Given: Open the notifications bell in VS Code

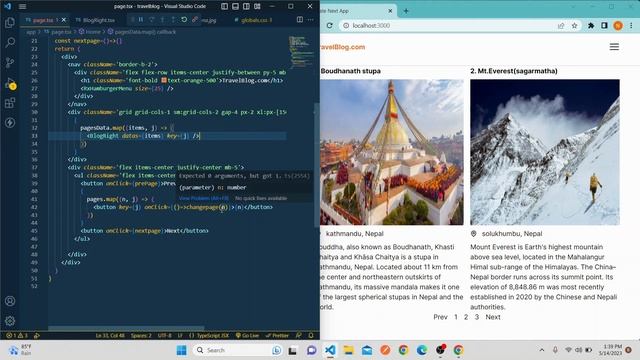Looking at the screenshot, I should [x=311, y=336].
